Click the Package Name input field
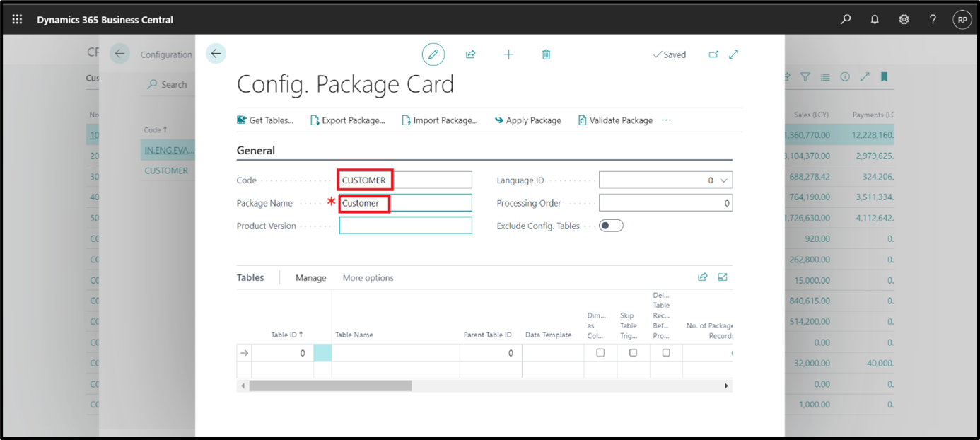This screenshot has height=440, width=980. point(405,203)
